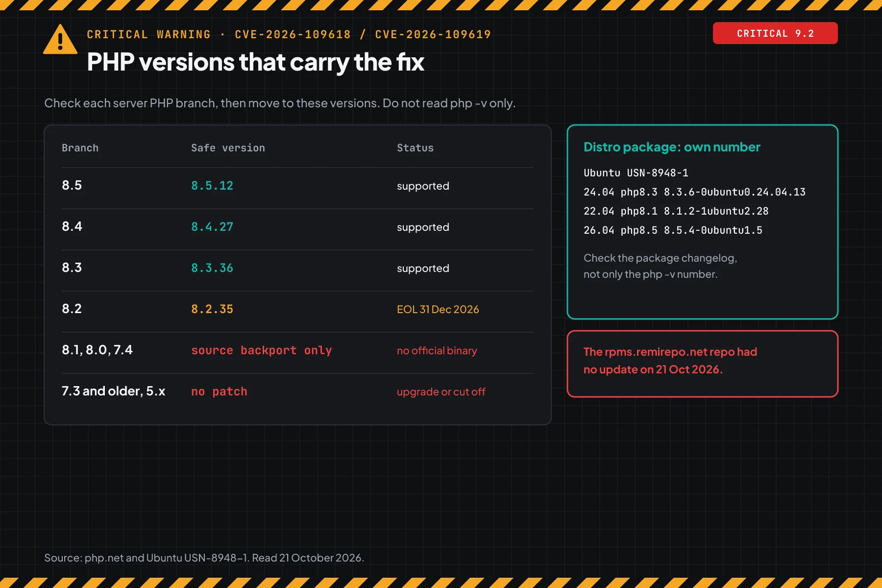
Task: Click the red CRITICAL 9.2 badge
Action: pos(775,33)
